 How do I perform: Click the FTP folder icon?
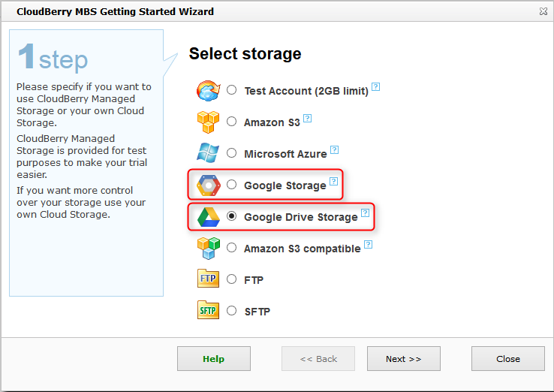tap(207, 279)
